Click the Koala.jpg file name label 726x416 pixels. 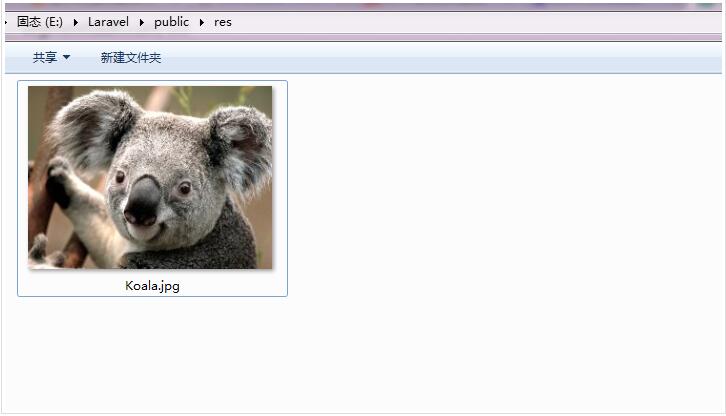coord(152,285)
